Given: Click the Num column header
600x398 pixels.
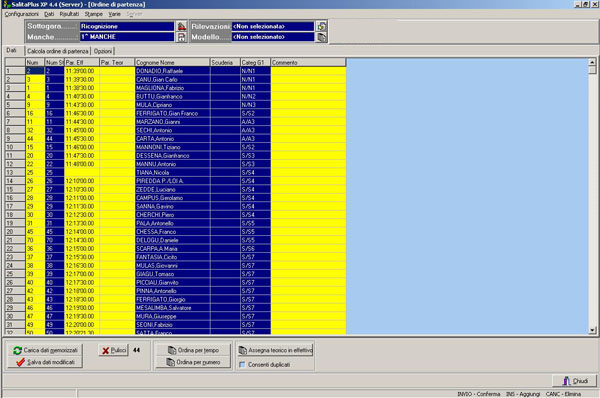Looking at the screenshot, I should [35, 62].
